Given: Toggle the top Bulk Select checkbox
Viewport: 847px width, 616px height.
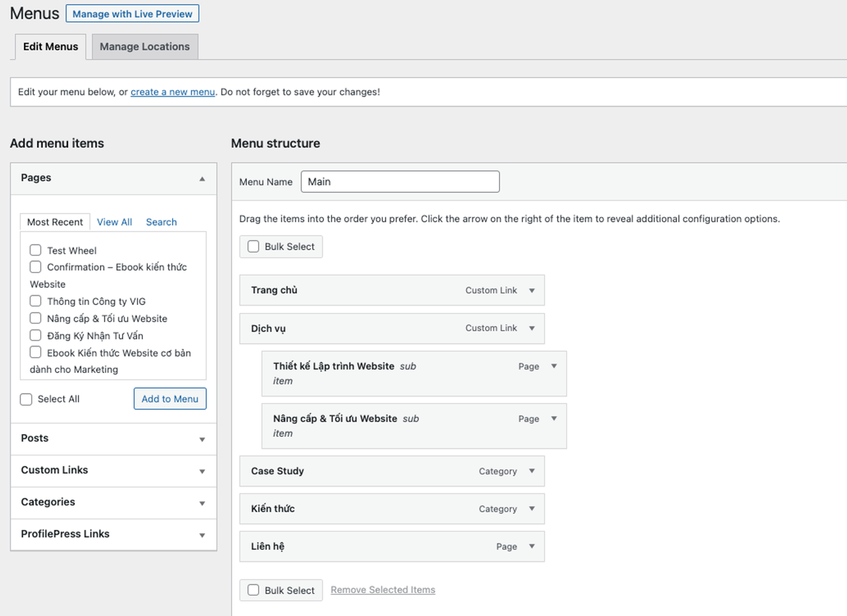Looking at the screenshot, I should [253, 247].
